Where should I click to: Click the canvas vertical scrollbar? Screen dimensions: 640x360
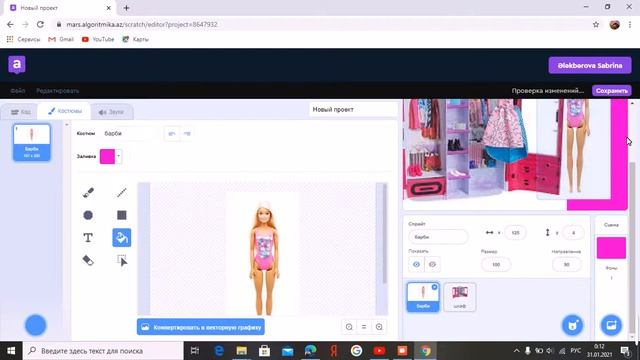pos(384,233)
